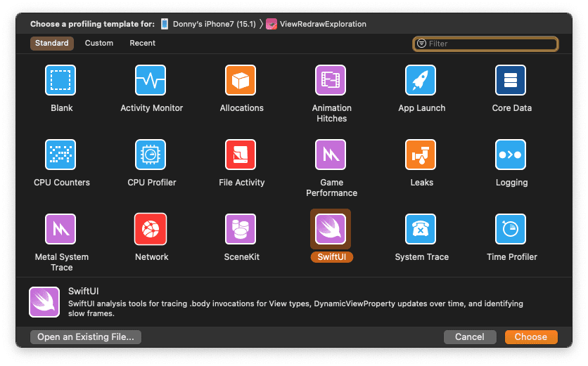Choose the CPU Counters template
The height and width of the screenshot is (366, 588).
[x=61, y=155]
